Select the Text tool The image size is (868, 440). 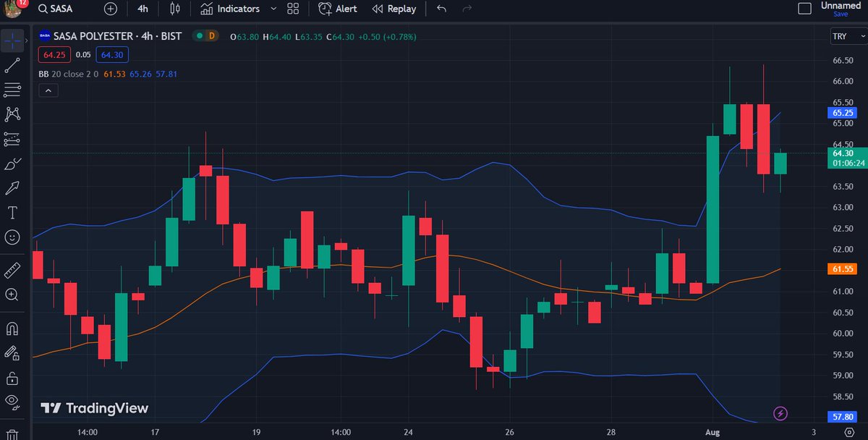(x=12, y=213)
